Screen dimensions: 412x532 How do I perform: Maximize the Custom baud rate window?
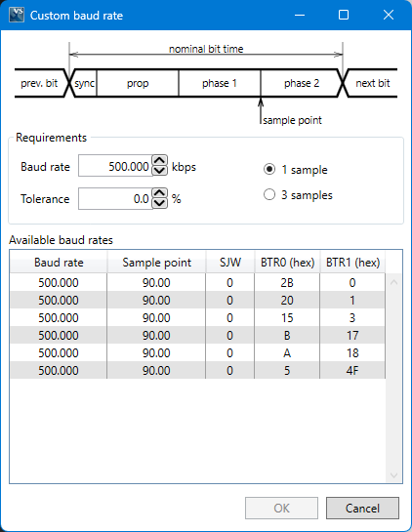344,15
